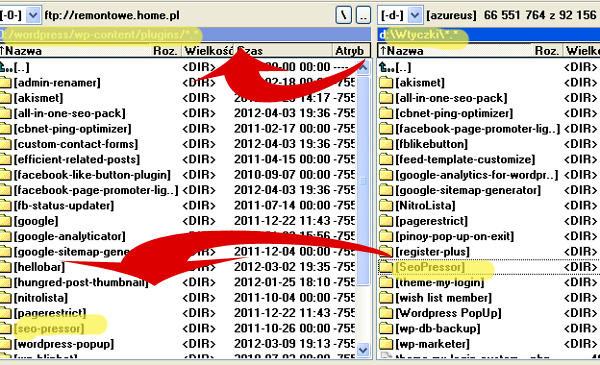Select the wp-db-backup folder icon
Screen dimensions: 600x365
click(386, 328)
